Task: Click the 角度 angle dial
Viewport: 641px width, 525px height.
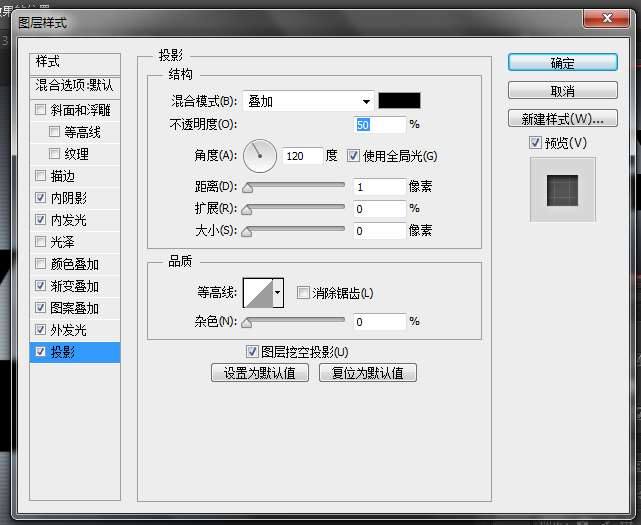Action: (260, 156)
